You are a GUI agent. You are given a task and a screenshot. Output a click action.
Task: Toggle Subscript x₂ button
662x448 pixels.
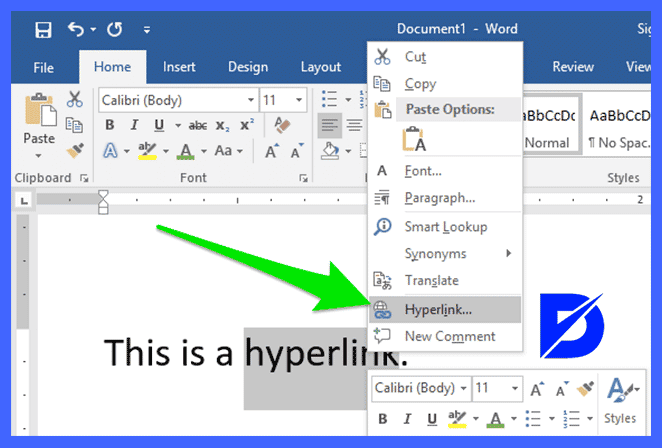pyautogui.click(x=222, y=126)
